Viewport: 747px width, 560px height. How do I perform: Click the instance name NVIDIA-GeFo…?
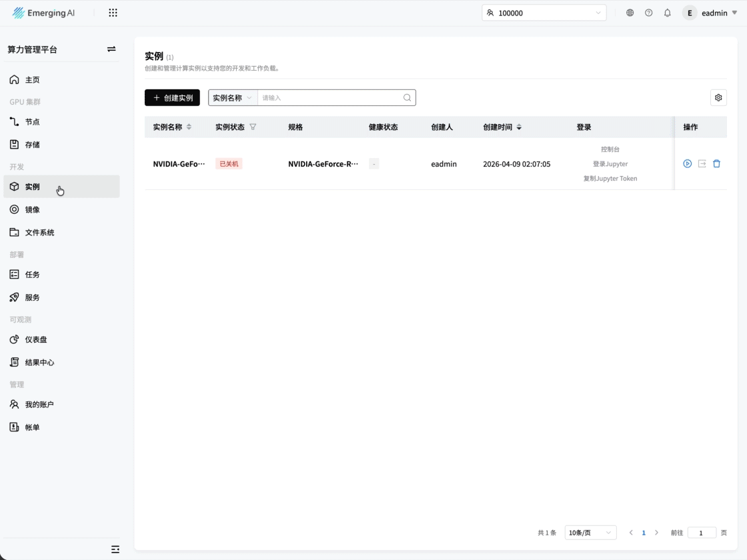pos(179,164)
